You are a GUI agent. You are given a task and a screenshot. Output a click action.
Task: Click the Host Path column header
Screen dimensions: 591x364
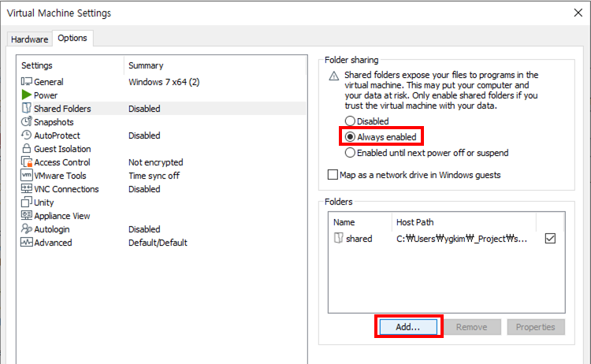click(x=414, y=222)
